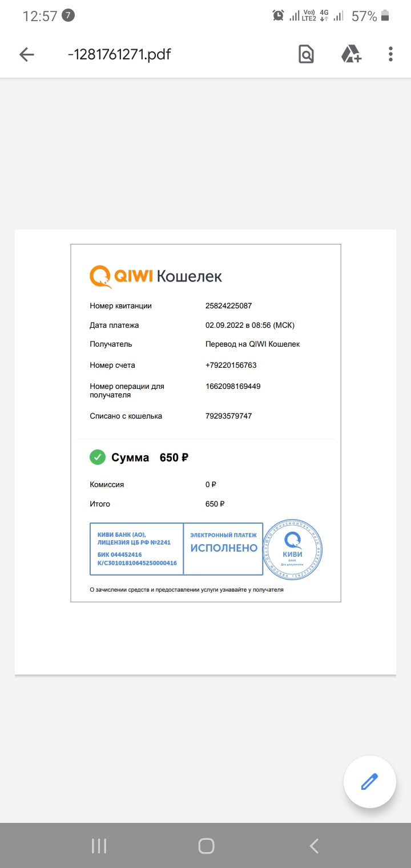Image resolution: width=411 pixels, height=868 pixels.
Task: Tap the Android home button
Action: [206, 846]
